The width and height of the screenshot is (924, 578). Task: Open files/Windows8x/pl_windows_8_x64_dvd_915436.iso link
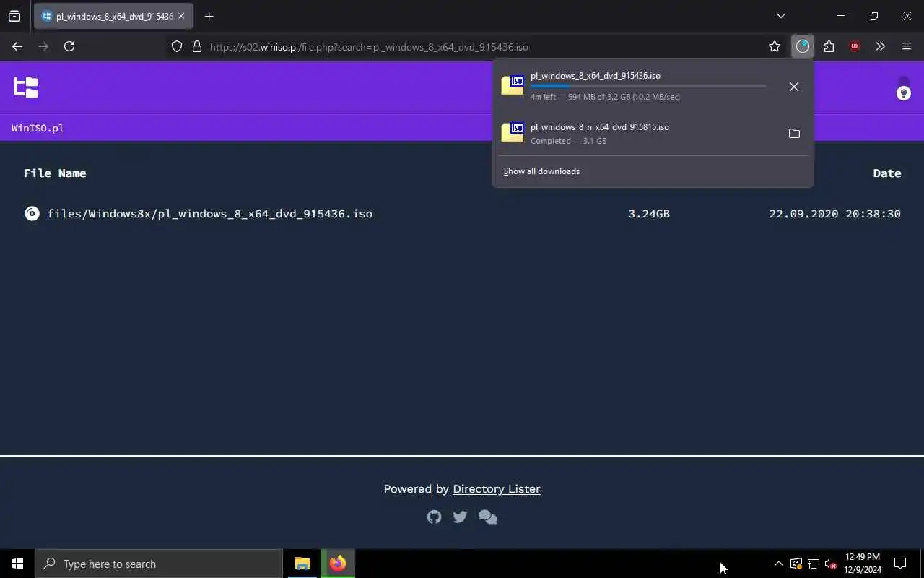[x=210, y=214]
